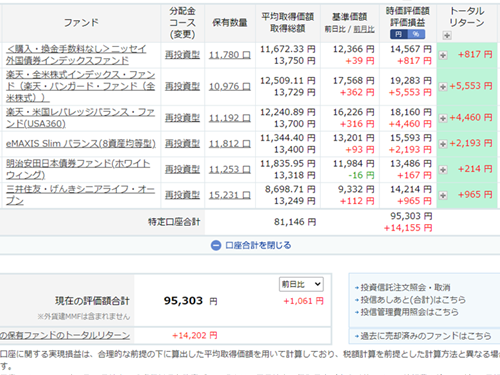
Task: Open 投資信託注文照会・取消 link
Action: (x=405, y=287)
